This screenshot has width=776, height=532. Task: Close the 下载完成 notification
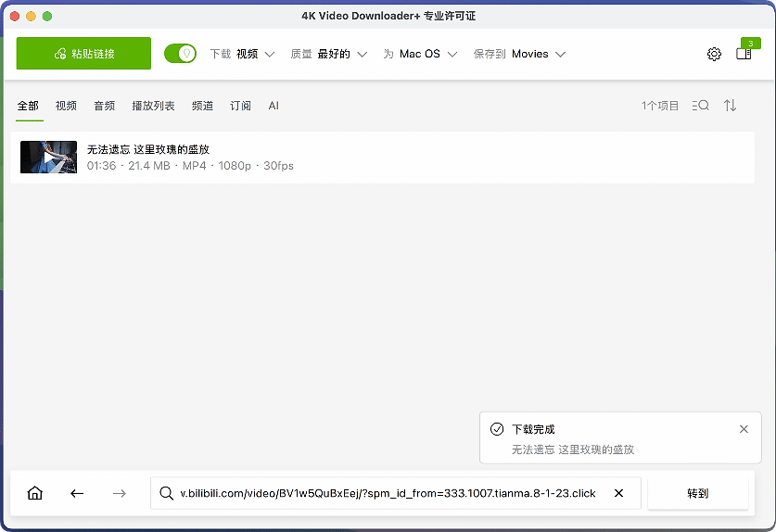[744, 429]
